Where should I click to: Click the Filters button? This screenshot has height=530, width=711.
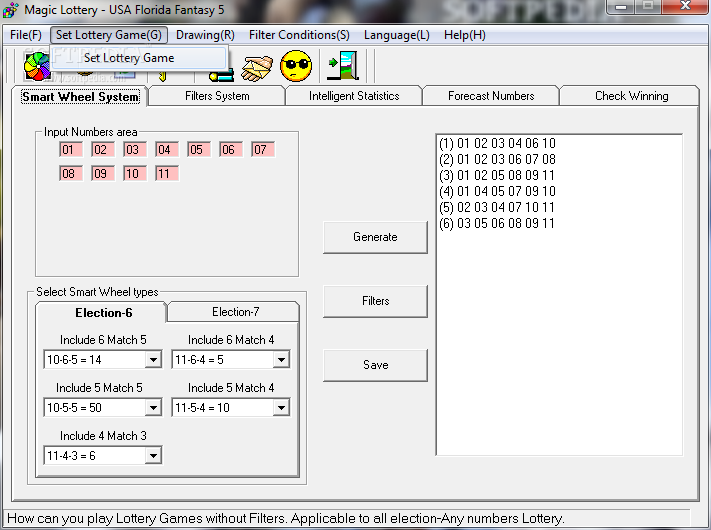tap(375, 301)
